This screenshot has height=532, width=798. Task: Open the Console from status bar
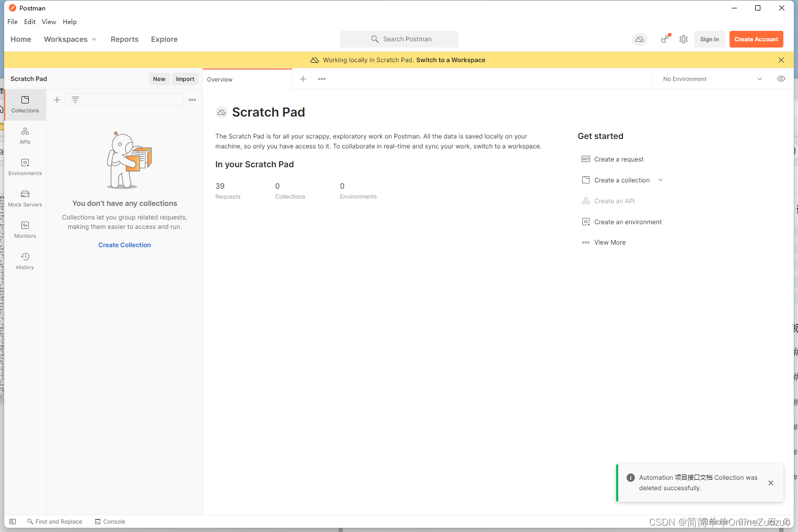click(x=110, y=522)
